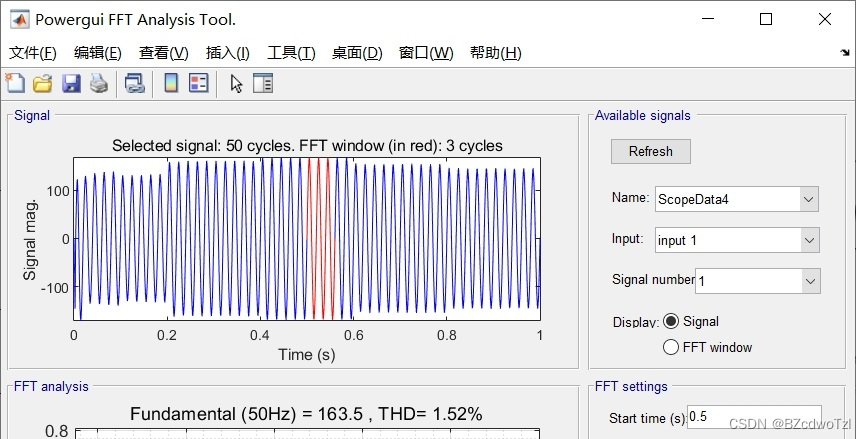This screenshot has height=439, width=866.
Task: Click the red FFT window region in plot
Action: point(320,239)
